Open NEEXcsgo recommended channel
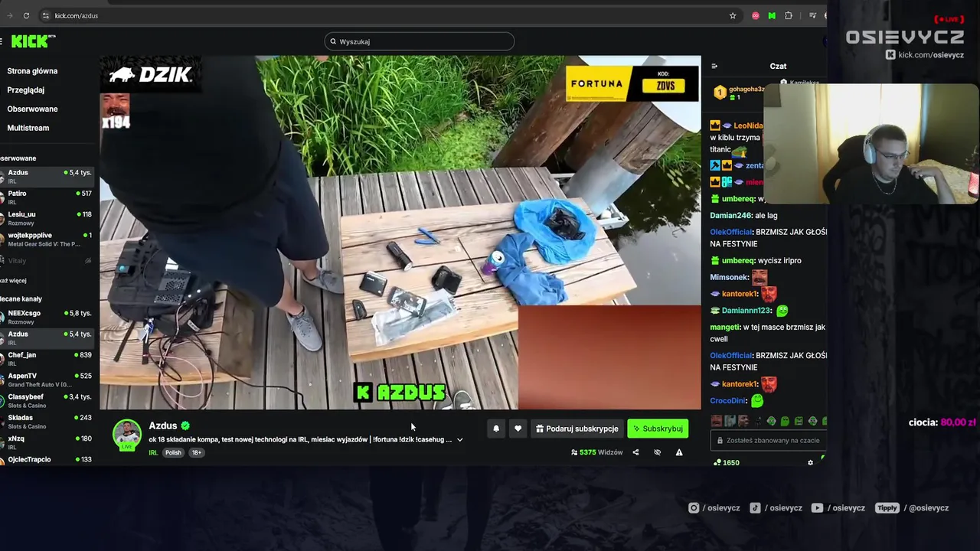The image size is (980, 551). (47, 317)
